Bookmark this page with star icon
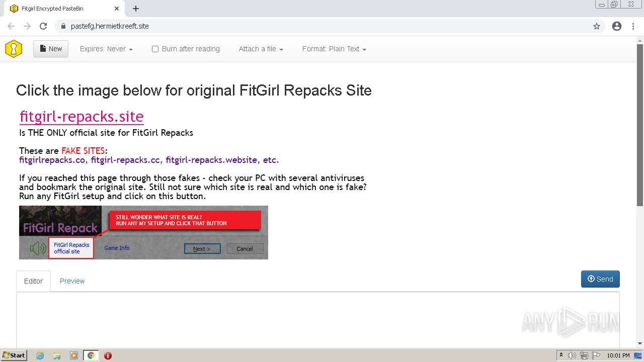This screenshot has width=644, height=362. point(597,26)
